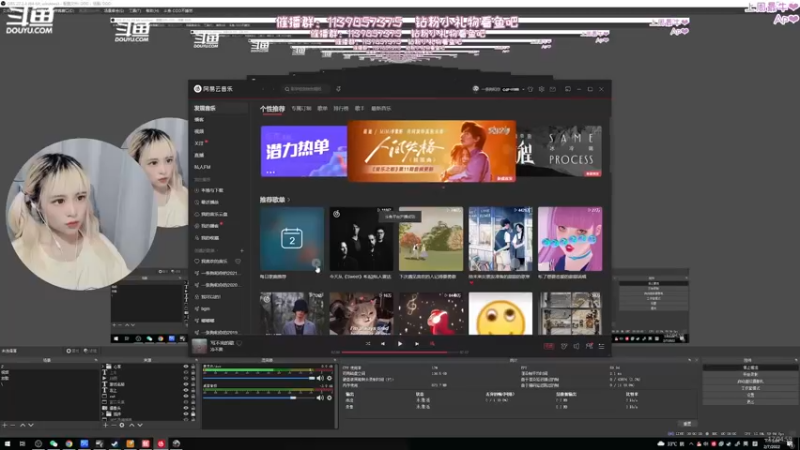This screenshot has height=450, width=800.
Task: Play the daily recommendation playlist via its play button
Action: tap(316, 263)
